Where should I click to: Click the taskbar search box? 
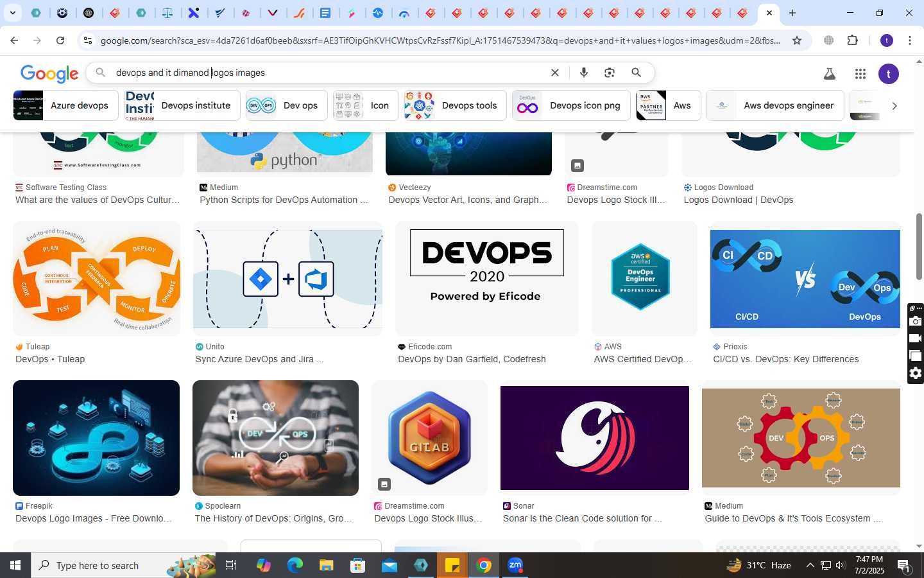click(x=123, y=565)
